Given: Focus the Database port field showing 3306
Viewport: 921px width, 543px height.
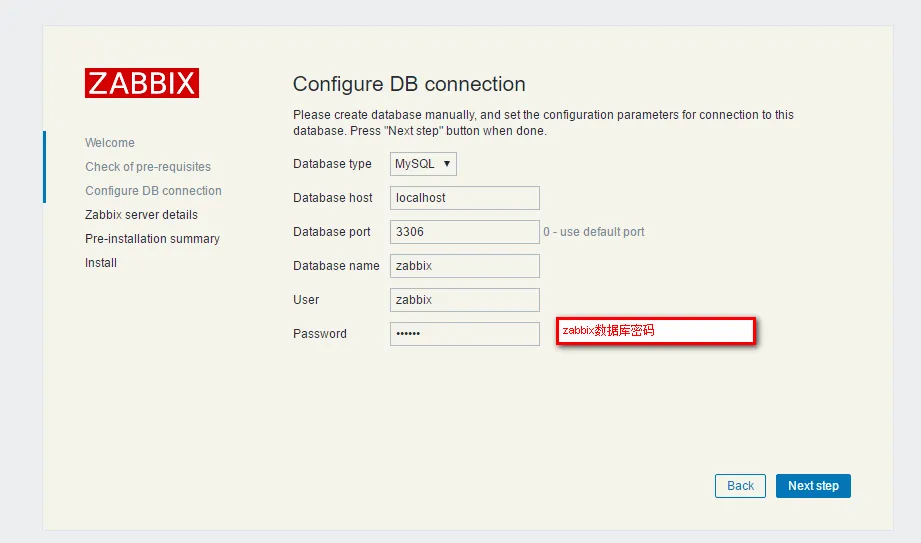Looking at the screenshot, I should (x=465, y=232).
